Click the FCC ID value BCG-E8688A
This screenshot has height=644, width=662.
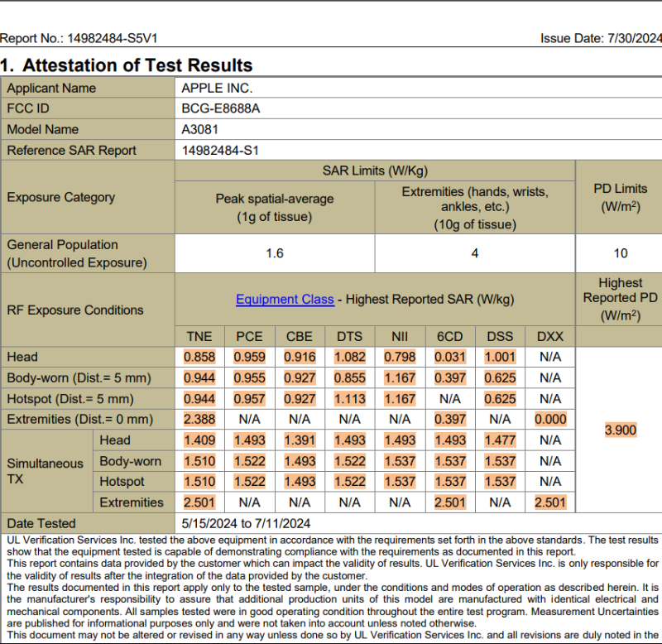pyautogui.click(x=221, y=108)
